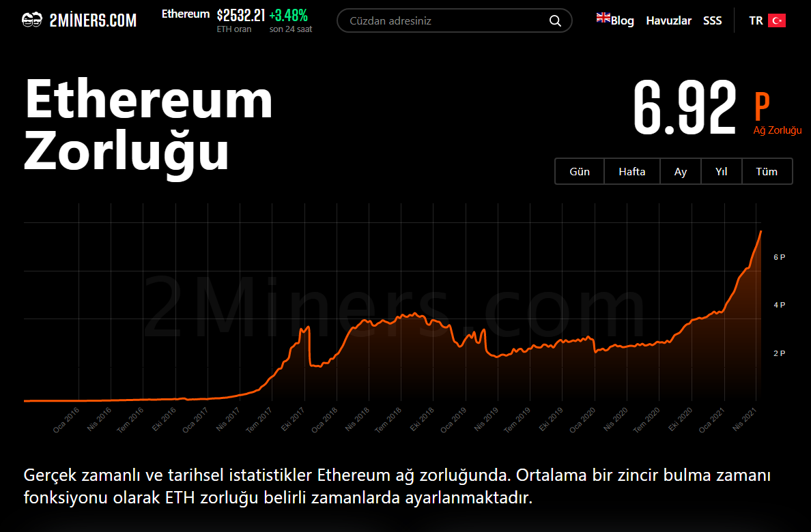Click the Turkish flag language icon
This screenshot has width=811, height=532.
(776, 20)
